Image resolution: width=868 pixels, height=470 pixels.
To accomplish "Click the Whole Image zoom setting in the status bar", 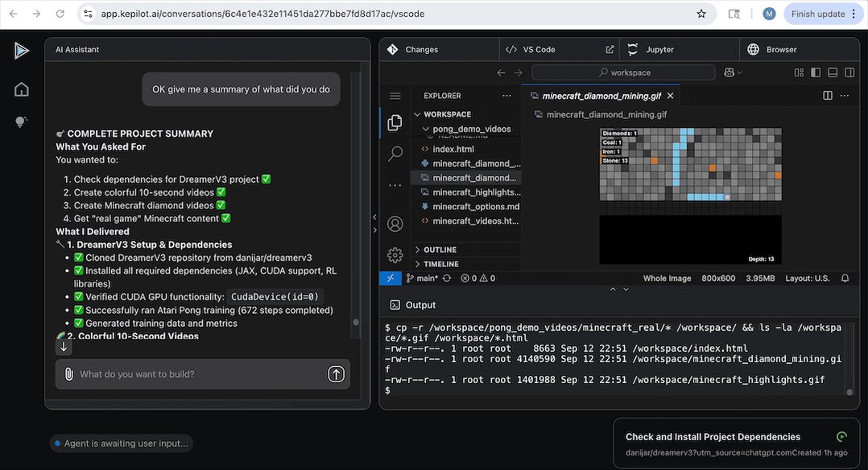I will tap(667, 278).
